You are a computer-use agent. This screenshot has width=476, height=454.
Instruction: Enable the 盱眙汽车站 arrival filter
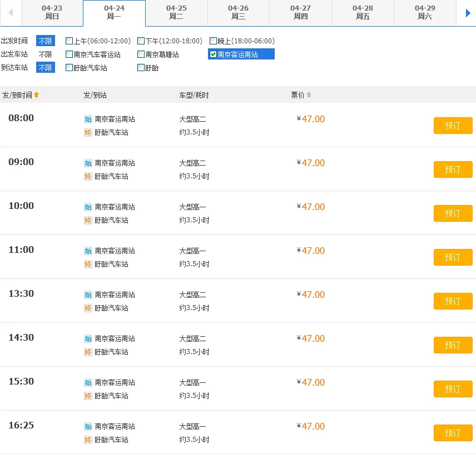69,68
